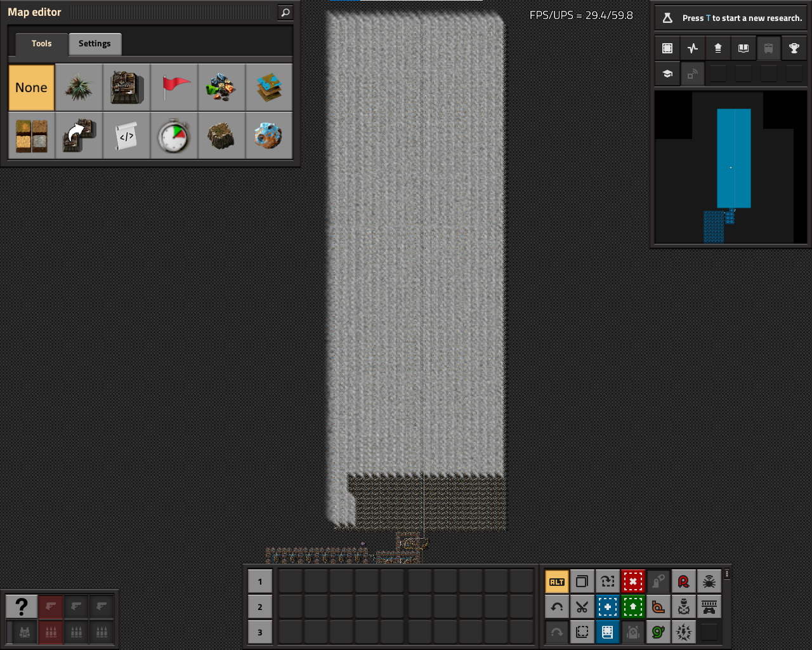812x650 pixels.
Task: Toggle ALT mode shortcut
Action: tap(557, 581)
